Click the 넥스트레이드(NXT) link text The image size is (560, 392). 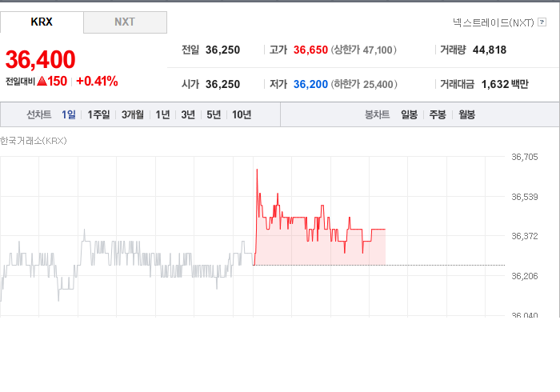pyautogui.click(x=494, y=22)
